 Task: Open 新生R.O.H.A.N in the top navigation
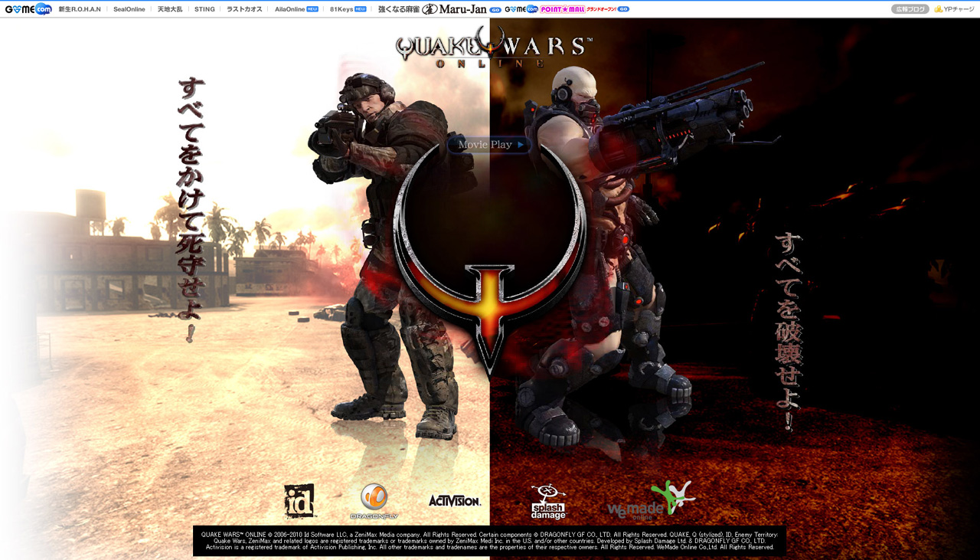tap(80, 9)
